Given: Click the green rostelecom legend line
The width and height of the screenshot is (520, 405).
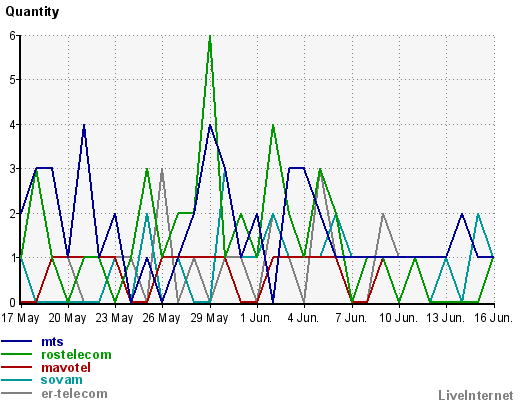Looking at the screenshot, I should pyautogui.click(x=17, y=354).
